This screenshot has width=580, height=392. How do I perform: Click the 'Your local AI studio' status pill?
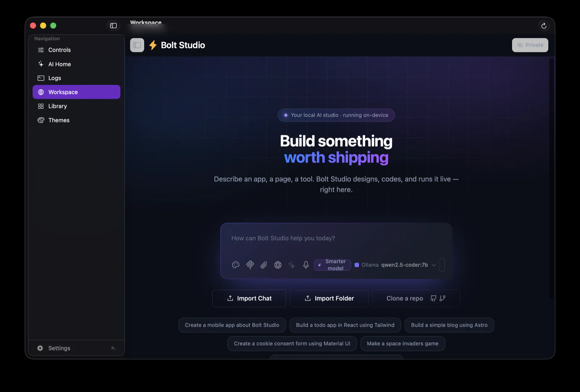point(336,115)
